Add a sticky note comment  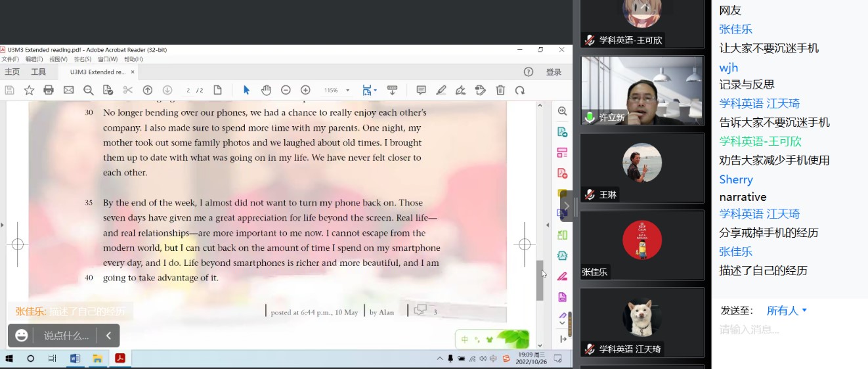coord(421,90)
